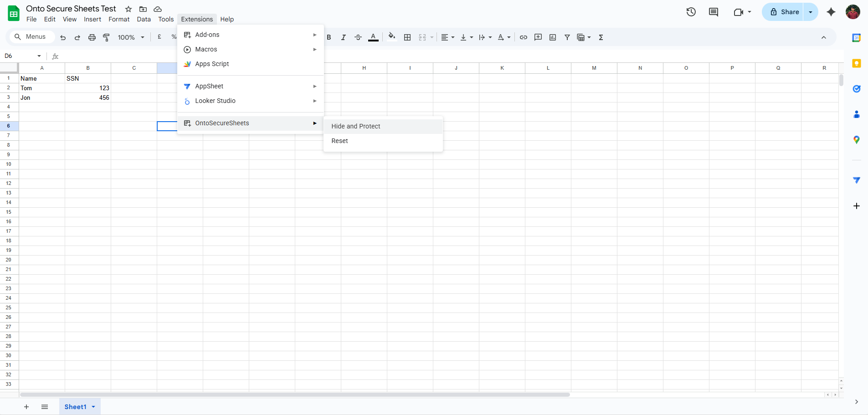Open version history icon

[691, 12]
